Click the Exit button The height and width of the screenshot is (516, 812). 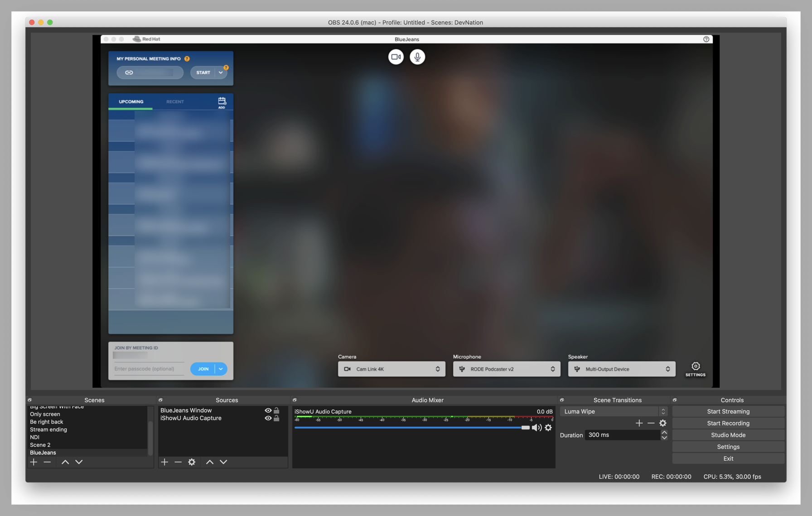pyautogui.click(x=728, y=458)
